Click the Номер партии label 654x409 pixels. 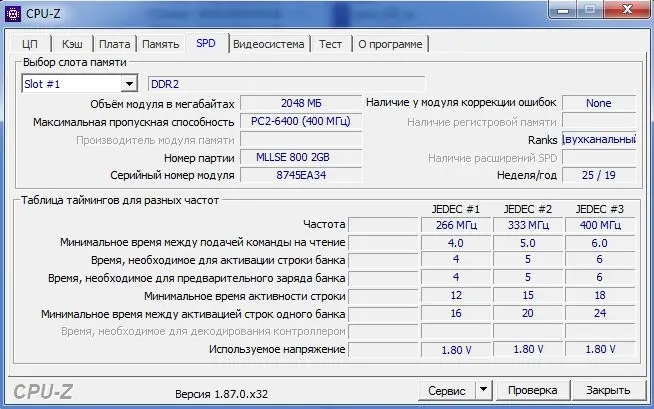click(199, 158)
